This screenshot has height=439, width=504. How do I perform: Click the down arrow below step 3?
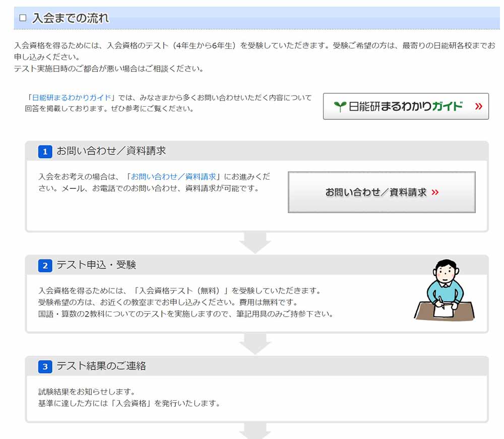point(255,431)
